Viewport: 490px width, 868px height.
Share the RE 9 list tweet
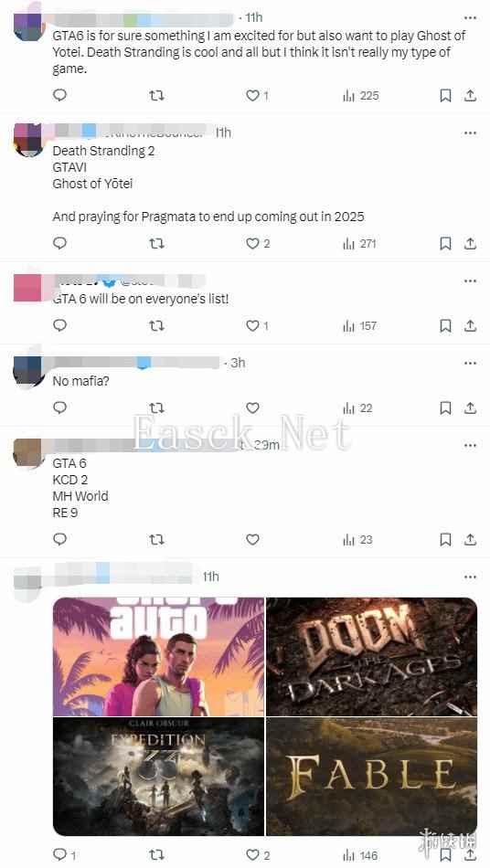470,540
